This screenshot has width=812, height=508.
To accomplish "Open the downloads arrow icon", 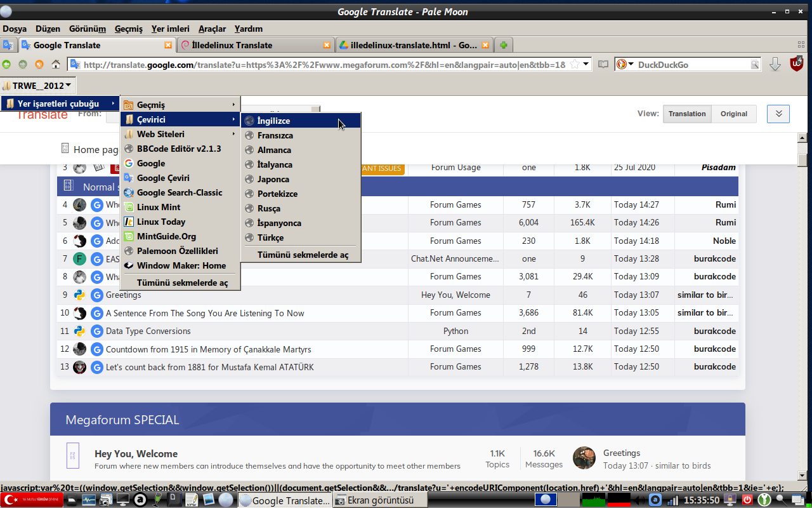I will pyautogui.click(x=775, y=64).
